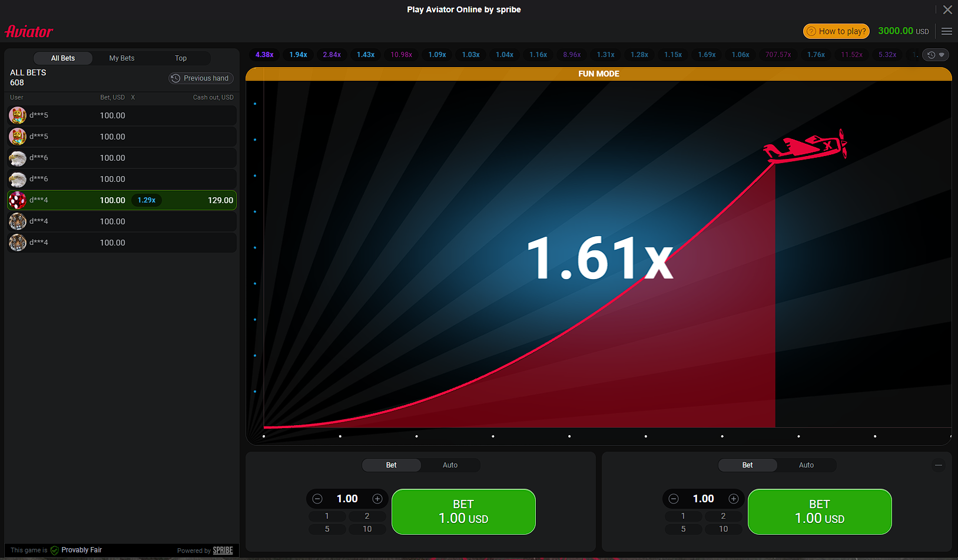Click the left bet amount field
958x560 pixels.
click(347, 499)
